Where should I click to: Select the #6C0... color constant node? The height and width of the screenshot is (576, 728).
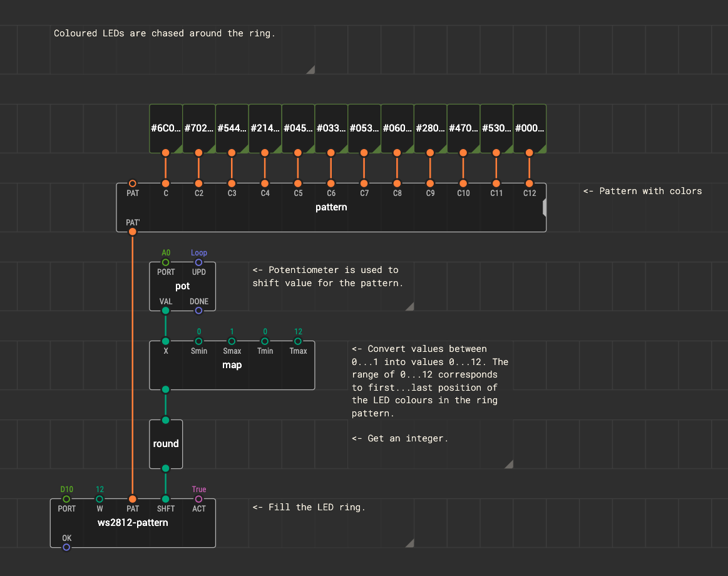tap(166, 128)
